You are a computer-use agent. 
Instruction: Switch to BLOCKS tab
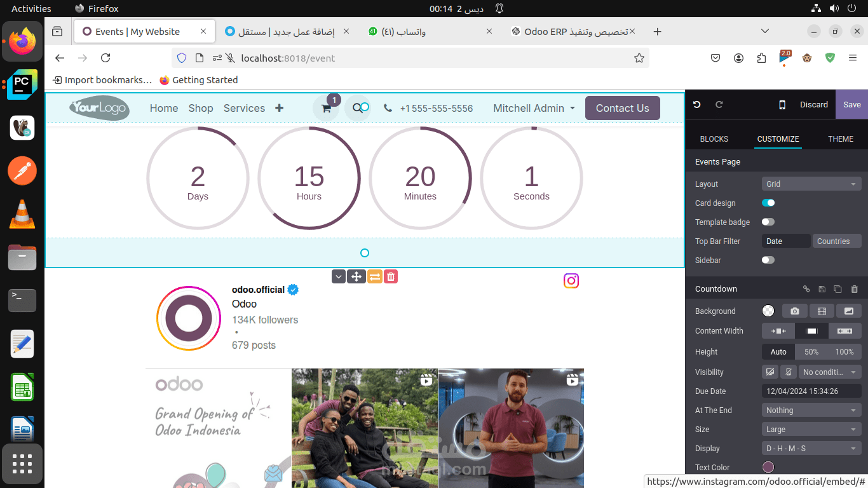[714, 139]
